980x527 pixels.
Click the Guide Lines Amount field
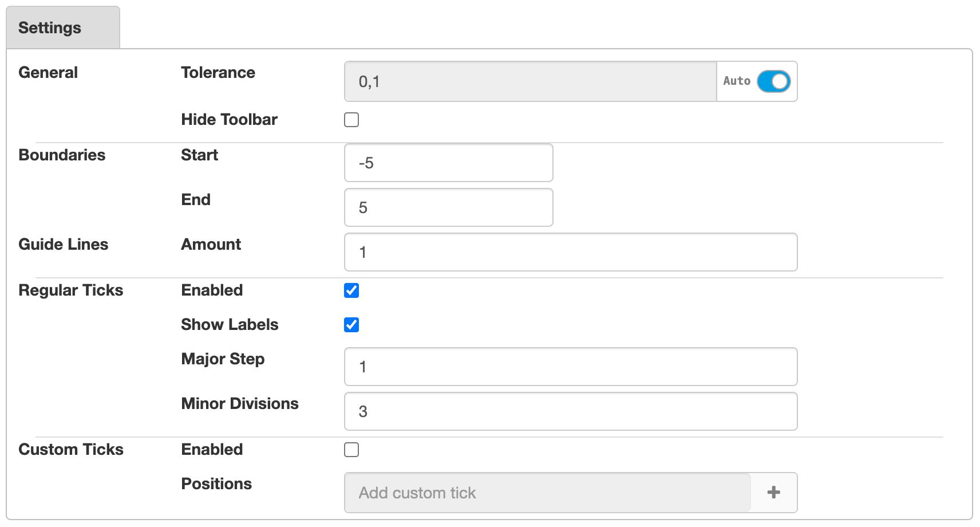pyautogui.click(x=570, y=252)
